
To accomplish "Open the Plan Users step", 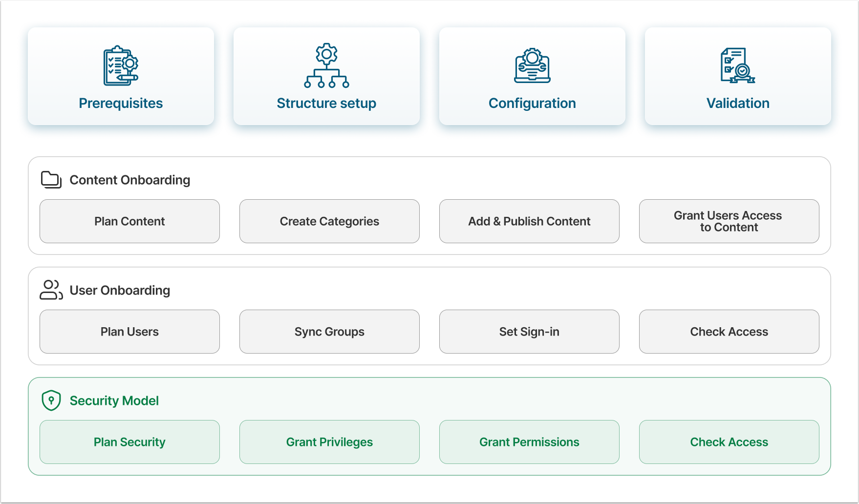I will [129, 332].
